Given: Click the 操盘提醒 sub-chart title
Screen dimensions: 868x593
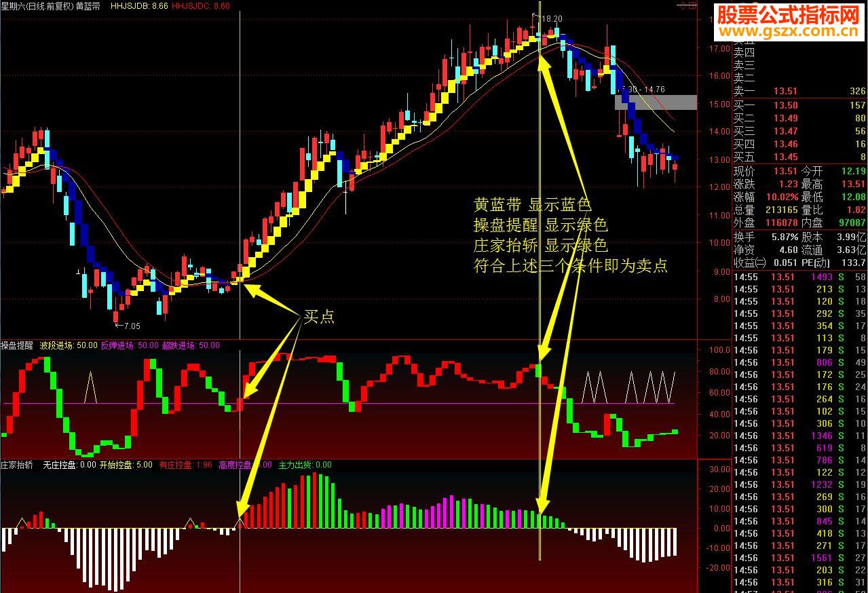Looking at the screenshot, I should coord(17,345).
